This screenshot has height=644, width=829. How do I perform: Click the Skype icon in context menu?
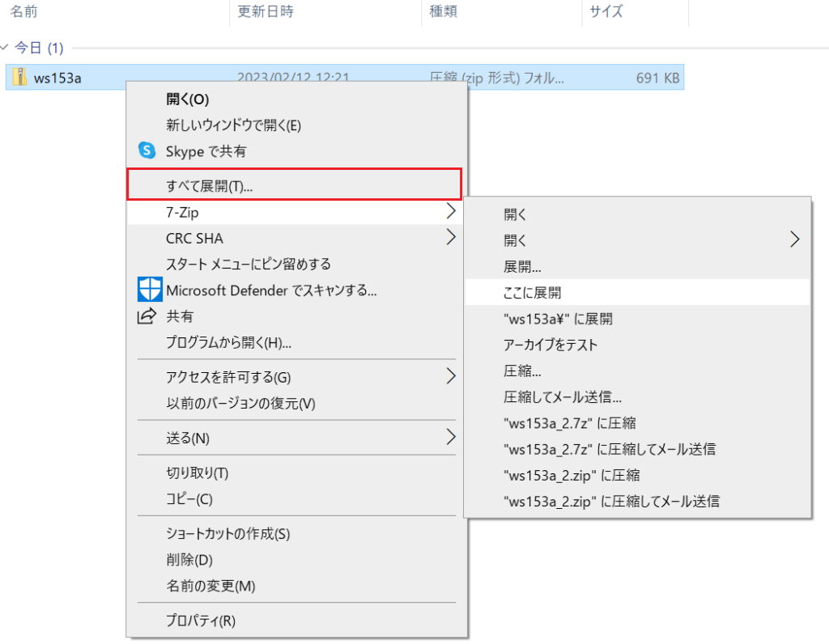click(x=147, y=150)
